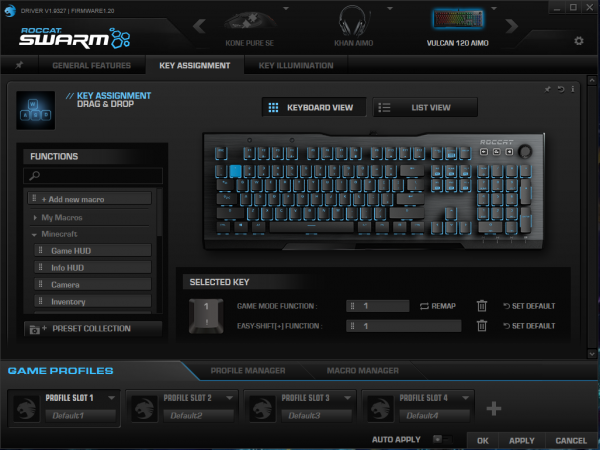Viewport: 600px width, 450px height.
Task: Switch to the General Features tab
Action: pos(91,65)
